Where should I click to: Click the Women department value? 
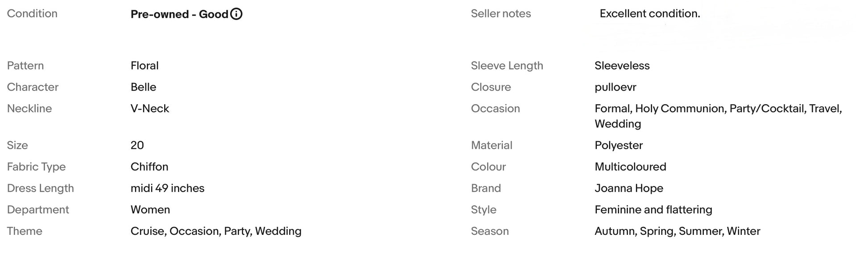coord(150,209)
